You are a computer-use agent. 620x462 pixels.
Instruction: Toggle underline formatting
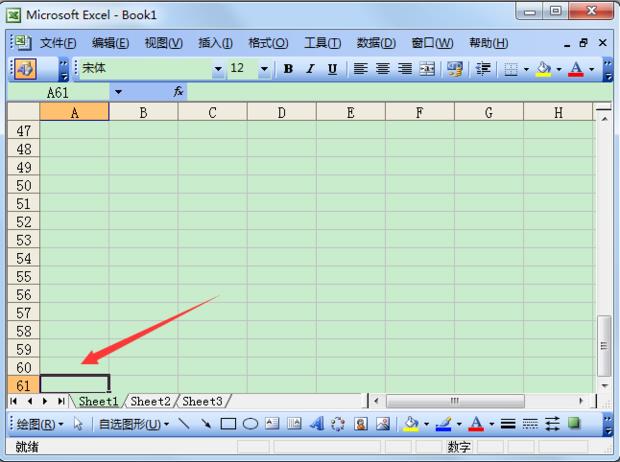click(331, 69)
